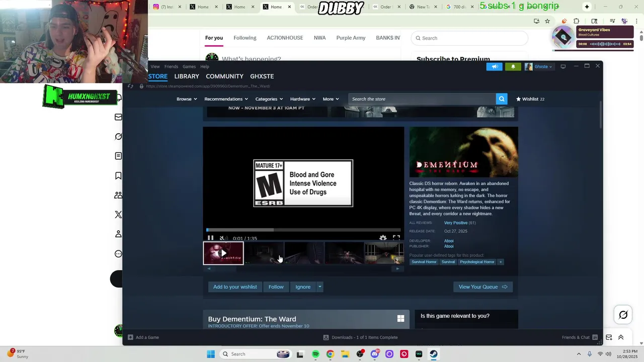Open developer Atooi link
The image size is (644, 362).
(449, 241)
